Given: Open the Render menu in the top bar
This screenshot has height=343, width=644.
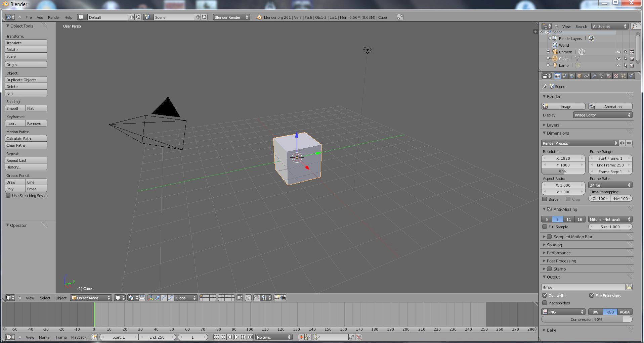Looking at the screenshot, I should coord(54,17).
